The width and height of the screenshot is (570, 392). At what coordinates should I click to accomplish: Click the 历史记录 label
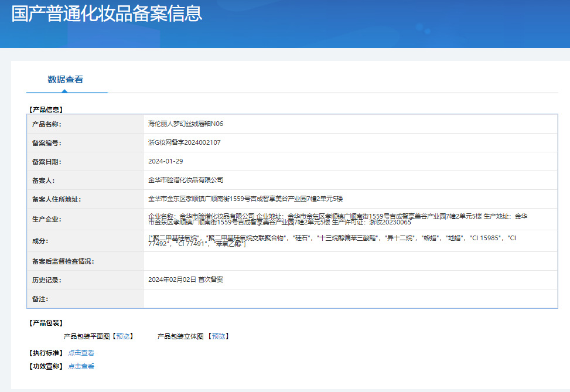click(x=46, y=280)
